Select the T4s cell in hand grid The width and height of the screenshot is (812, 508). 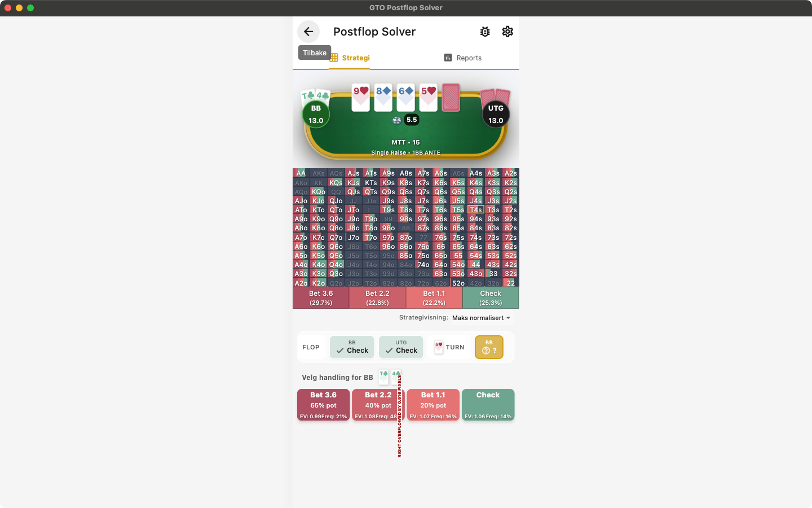(x=476, y=210)
